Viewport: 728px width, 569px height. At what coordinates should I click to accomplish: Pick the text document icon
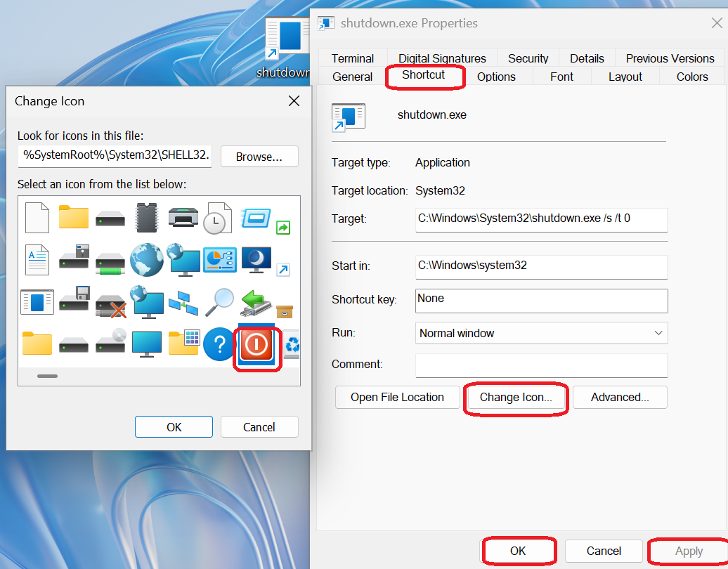(x=37, y=260)
